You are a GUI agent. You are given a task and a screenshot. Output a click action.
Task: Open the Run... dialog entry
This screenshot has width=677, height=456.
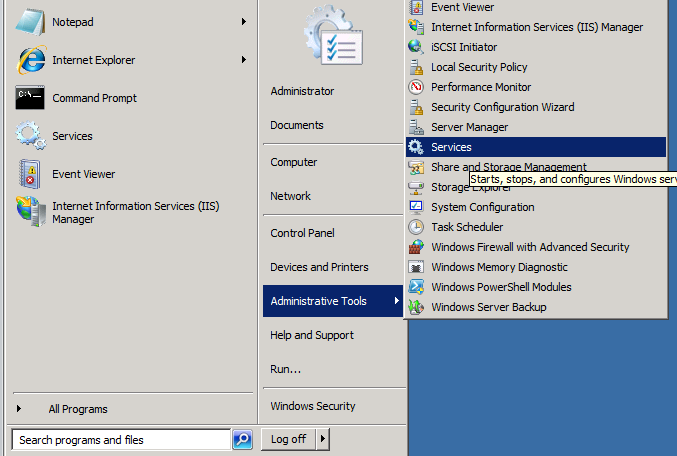click(x=285, y=369)
